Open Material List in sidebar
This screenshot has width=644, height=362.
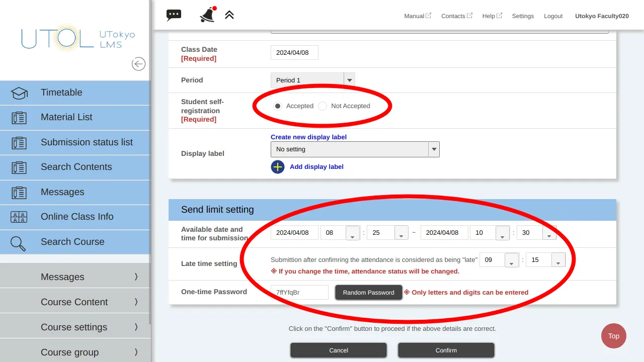tap(66, 117)
